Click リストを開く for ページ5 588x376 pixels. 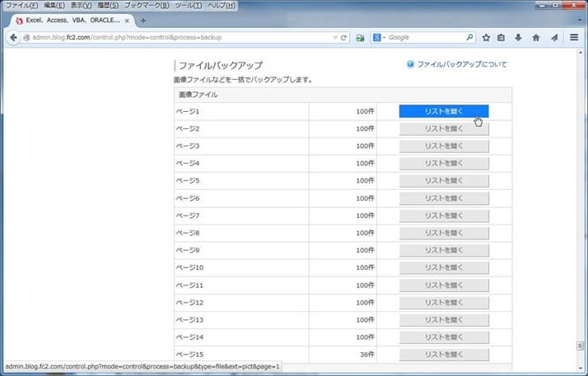tap(444, 181)
